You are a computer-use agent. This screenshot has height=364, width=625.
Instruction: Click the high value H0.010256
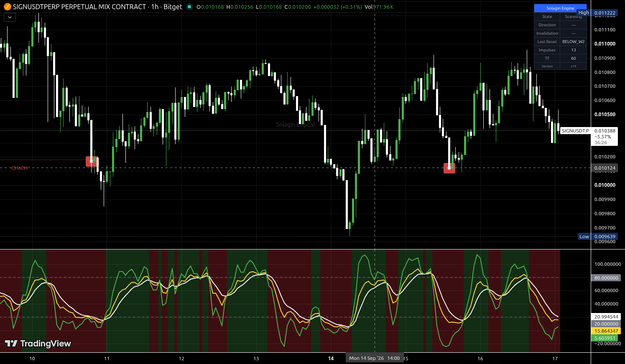[240, 7]
